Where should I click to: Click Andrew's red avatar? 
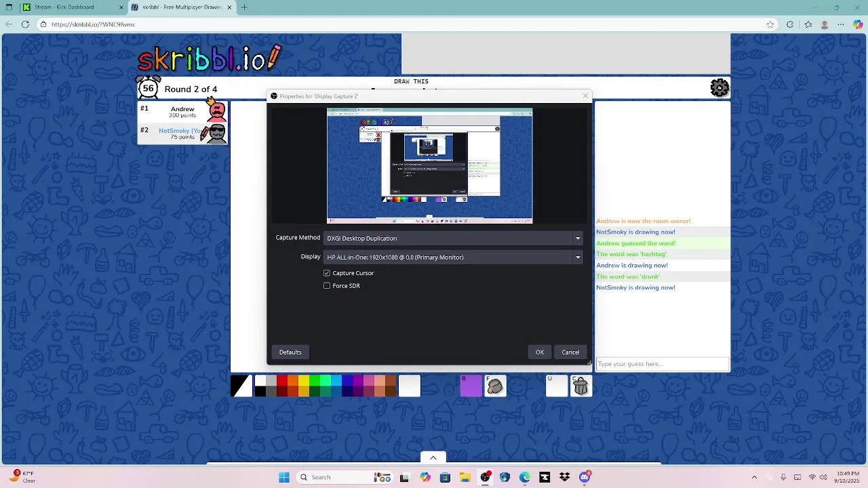217,111
